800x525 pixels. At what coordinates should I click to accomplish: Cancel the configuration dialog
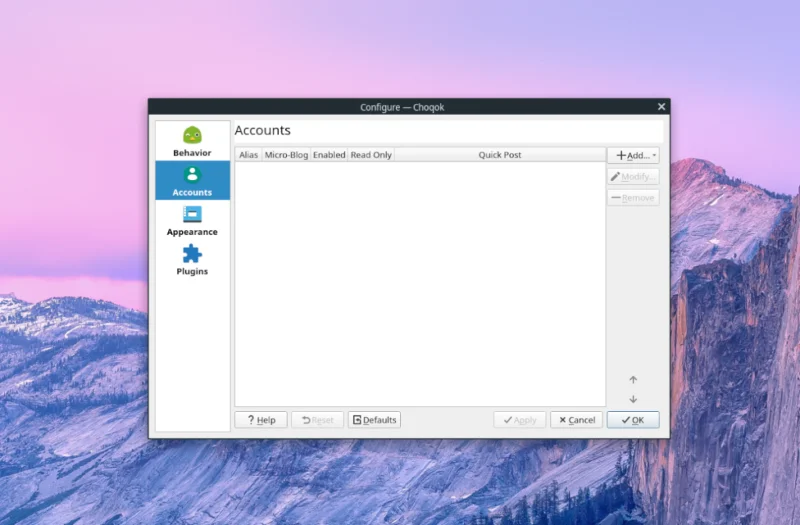(x=577, y=420)
